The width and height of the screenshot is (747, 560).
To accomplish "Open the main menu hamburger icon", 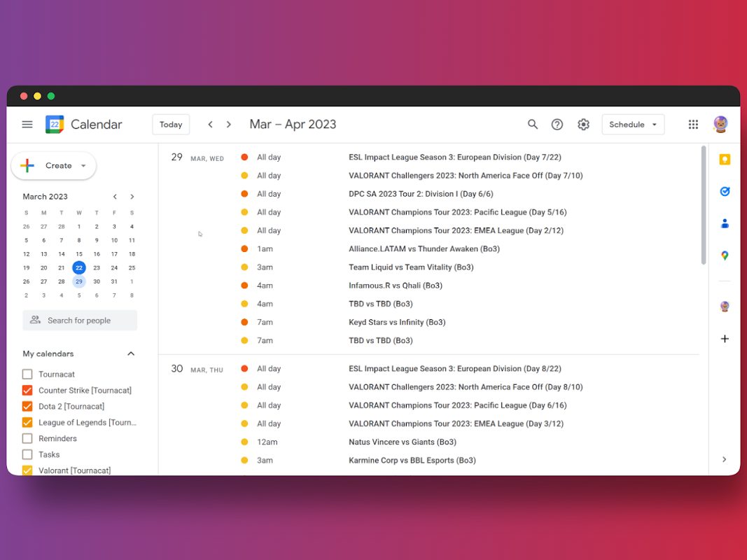I will tap(27, 125).
